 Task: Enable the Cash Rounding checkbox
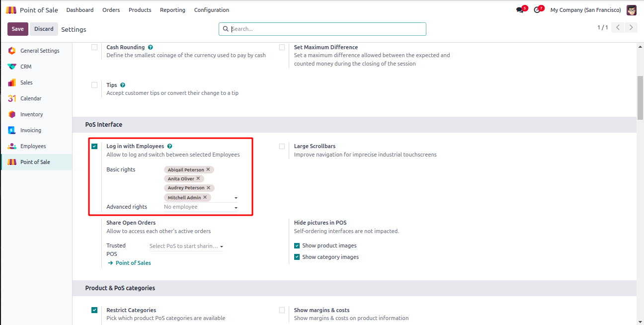pos(94,47)
